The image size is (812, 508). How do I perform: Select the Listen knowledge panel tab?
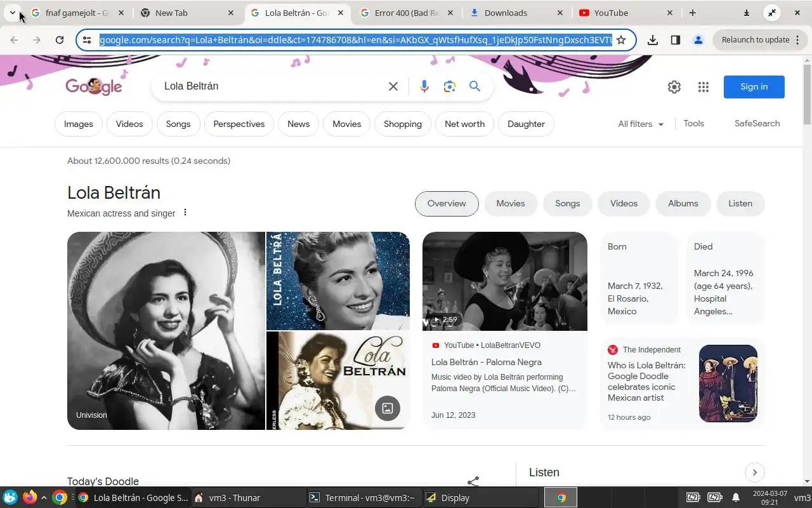[740, 203]
